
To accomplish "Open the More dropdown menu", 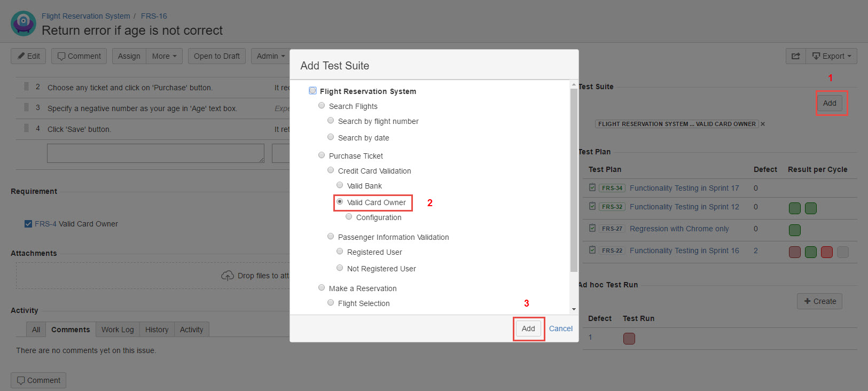I will [164, 56].
